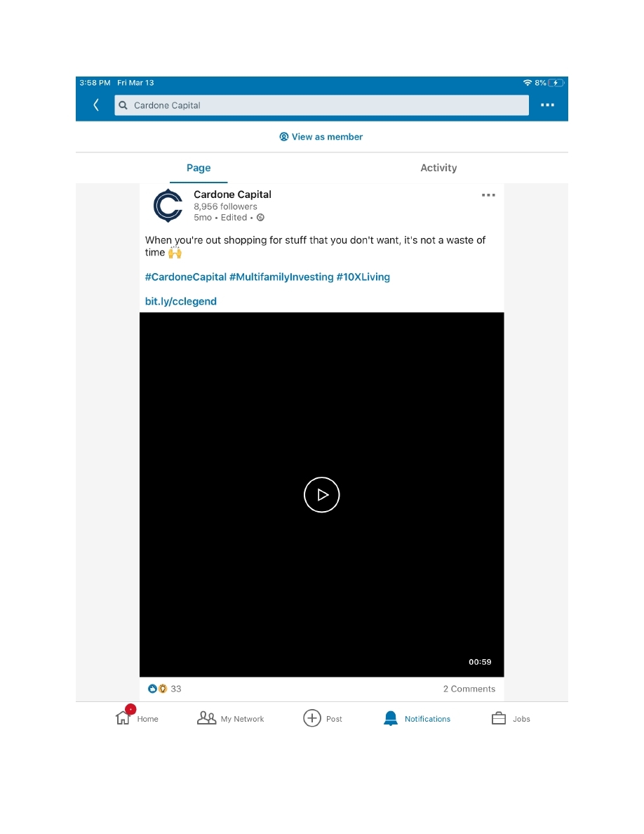644x834 pixels.
Task: Tap the #10XLiving hashtag
Action: [363, 277]
